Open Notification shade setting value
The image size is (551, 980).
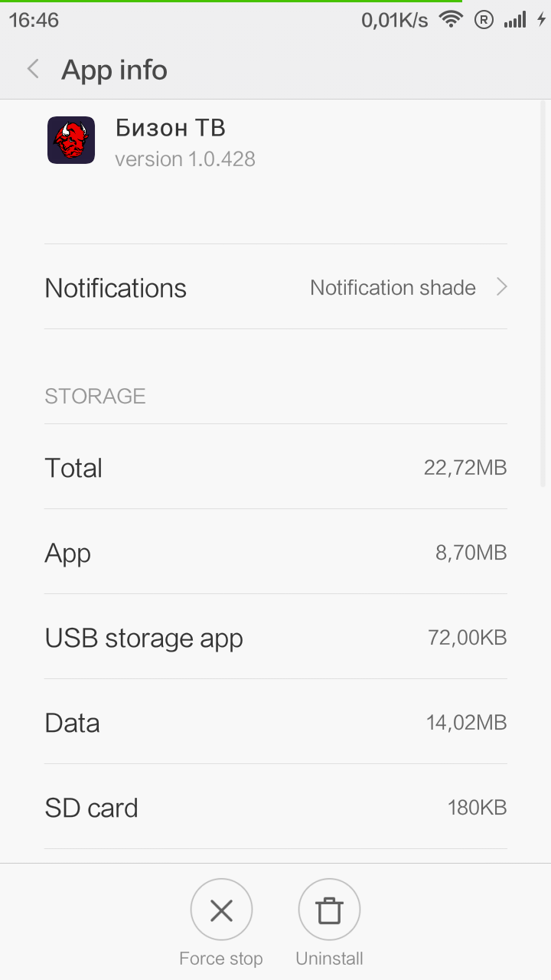coord(393,288)
